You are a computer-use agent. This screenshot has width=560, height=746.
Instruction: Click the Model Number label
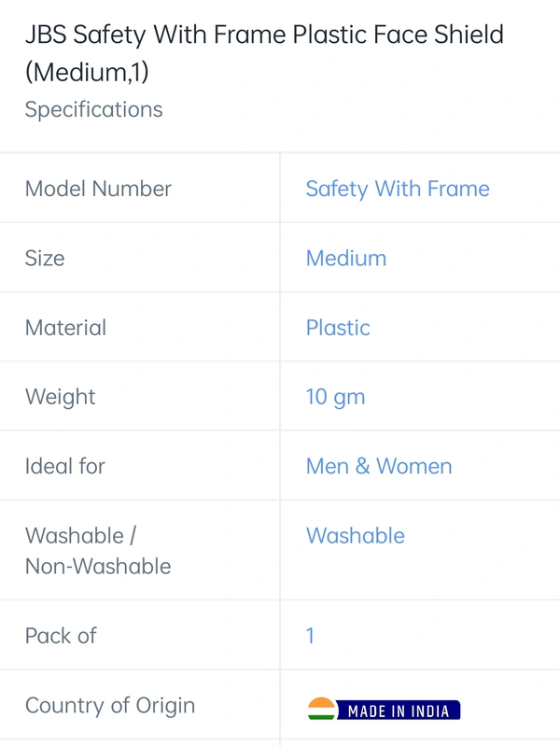pyautogui.click(x=98, y=189)
